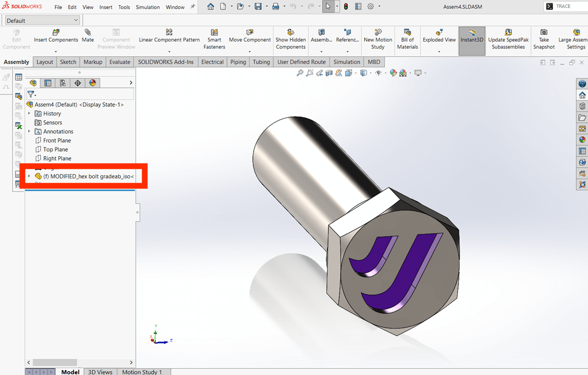Click the Save icon in title toolbar
588x375 pixels.
pos(258,7)
